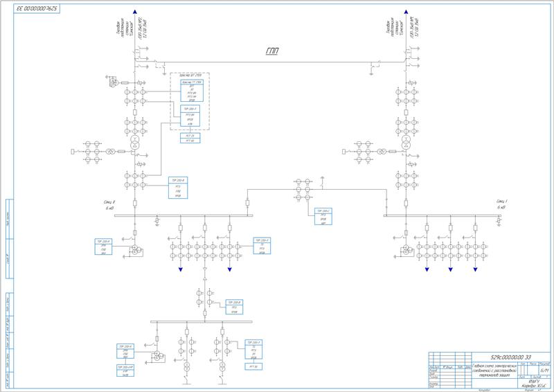Select the left auxiliary transformer symbol below the left bus
Image resolution: width=554 pixels, height=392 pixels.
coord(135,249)
